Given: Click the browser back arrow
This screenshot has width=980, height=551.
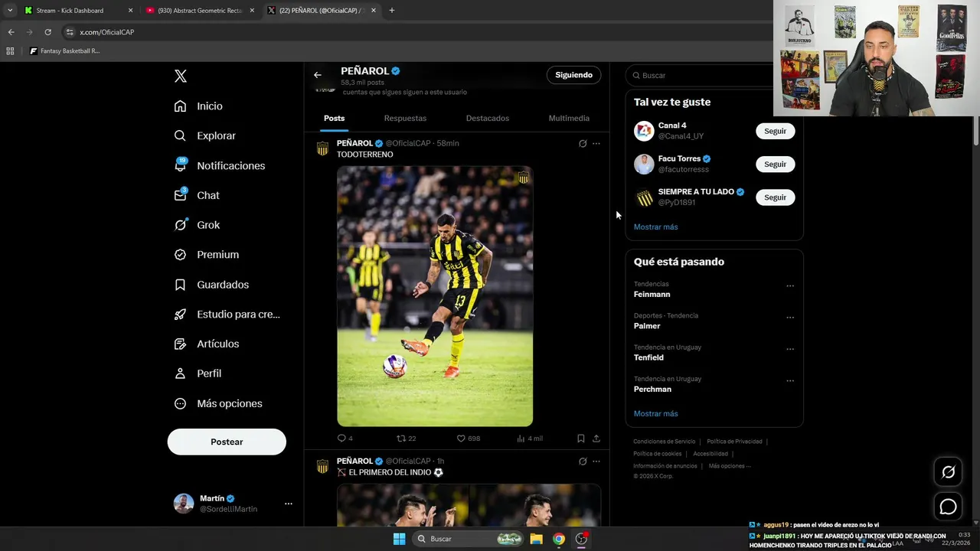Looking at the screenshot, I should [11, 32].
